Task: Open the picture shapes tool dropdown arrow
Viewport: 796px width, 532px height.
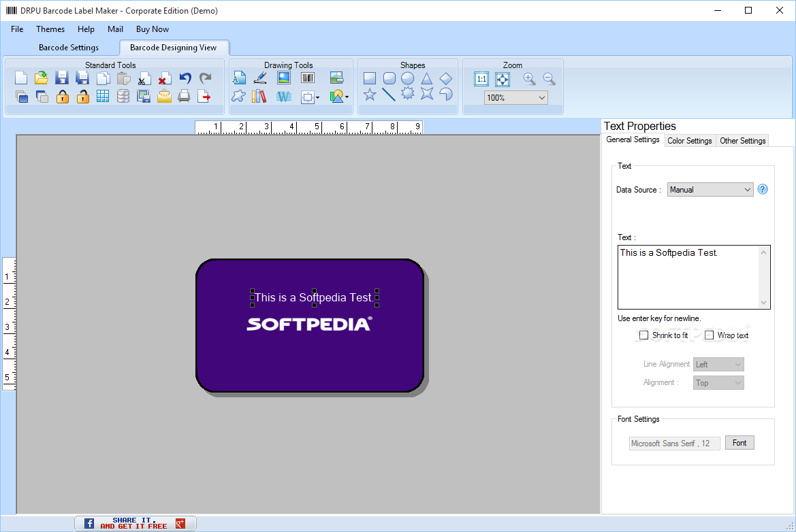Action: tap(347, 97)
